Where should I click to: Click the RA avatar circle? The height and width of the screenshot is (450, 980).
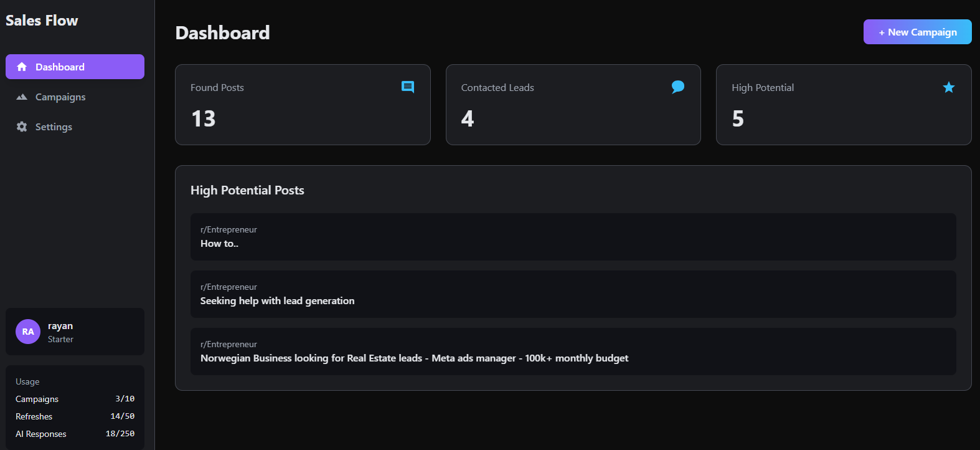tap(27, 332)
